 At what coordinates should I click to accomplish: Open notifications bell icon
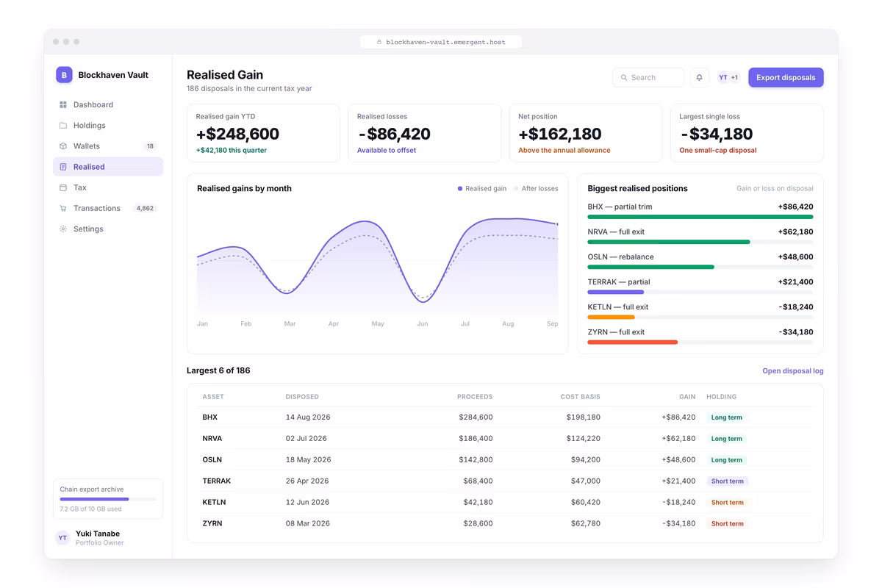click(x=700, y=77)
